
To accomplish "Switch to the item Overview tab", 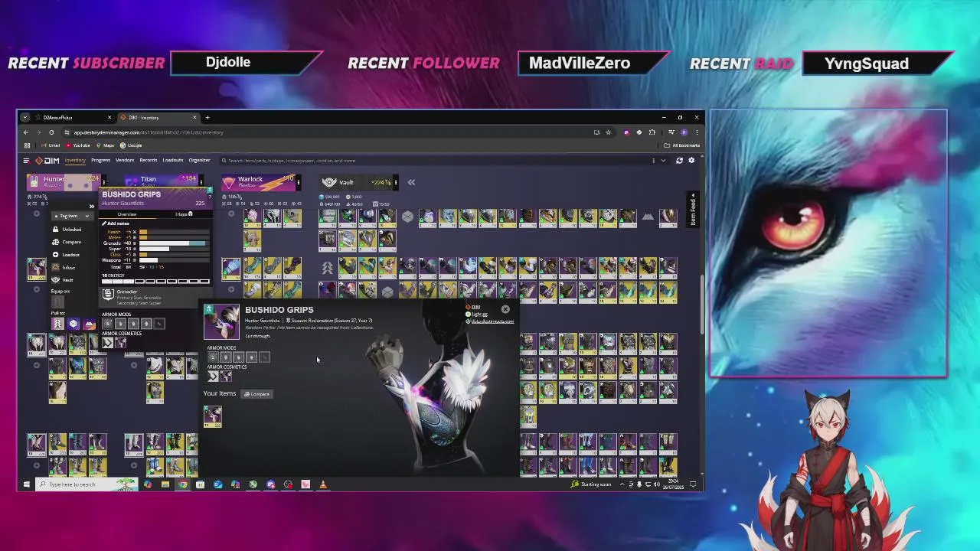I will [127, 214].
